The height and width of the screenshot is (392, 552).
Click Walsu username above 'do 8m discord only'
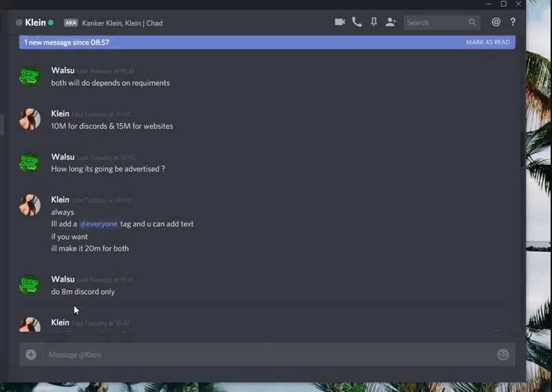[x=63, y=280]
